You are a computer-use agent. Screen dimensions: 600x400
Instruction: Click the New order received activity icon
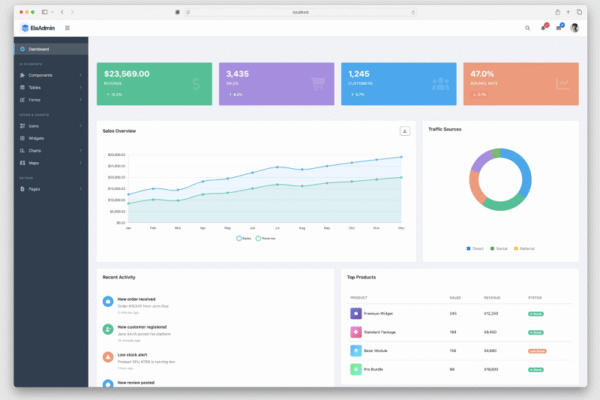tap(108, 300)
